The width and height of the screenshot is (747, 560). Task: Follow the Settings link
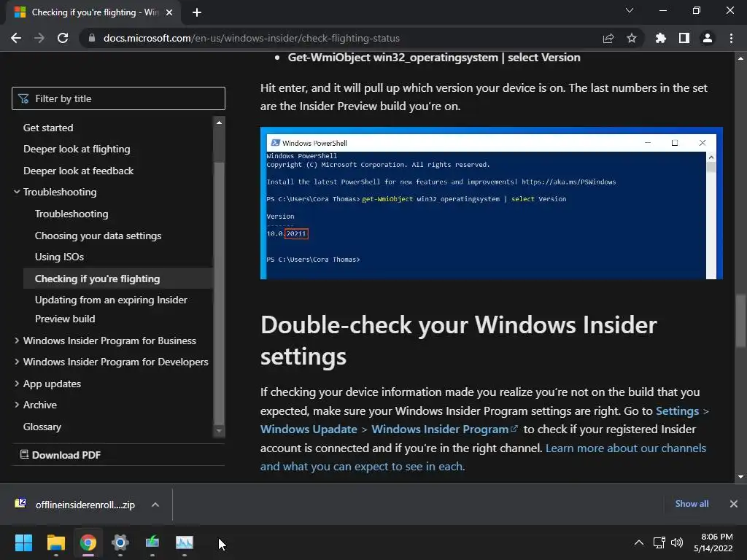click(677, 411)
